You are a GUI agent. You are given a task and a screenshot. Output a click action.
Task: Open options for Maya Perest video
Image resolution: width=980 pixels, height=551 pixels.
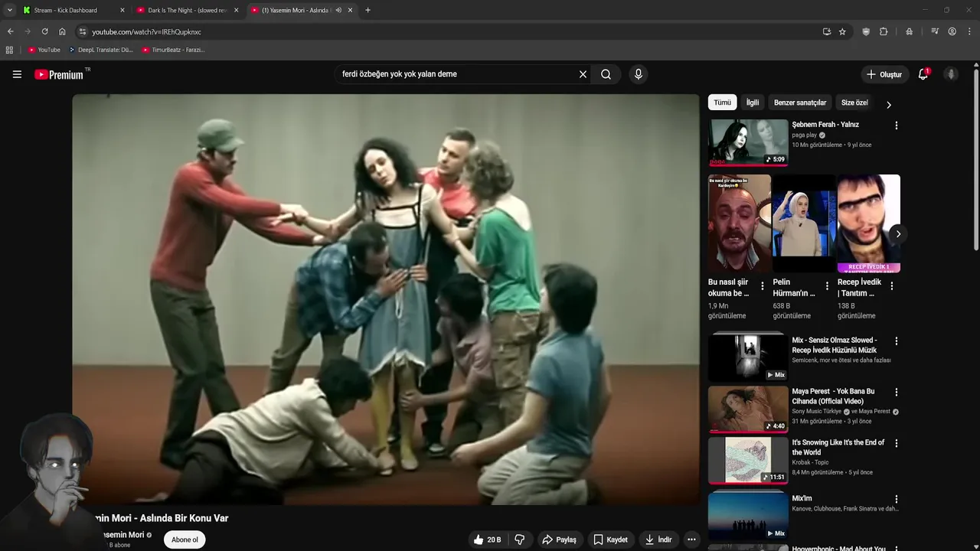click(x=897, y=392)
